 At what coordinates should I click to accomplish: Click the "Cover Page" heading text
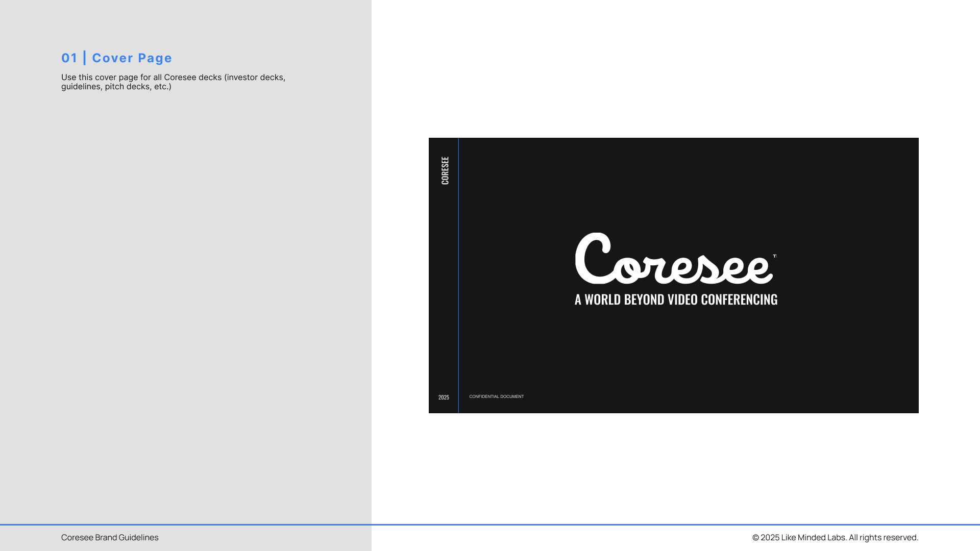(x=132, y=58)
